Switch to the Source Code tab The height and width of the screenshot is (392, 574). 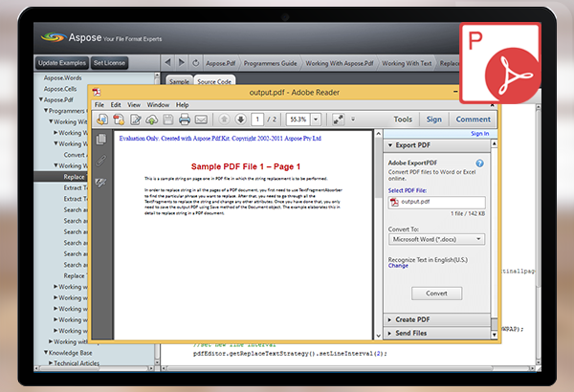[x=215, y=81]
